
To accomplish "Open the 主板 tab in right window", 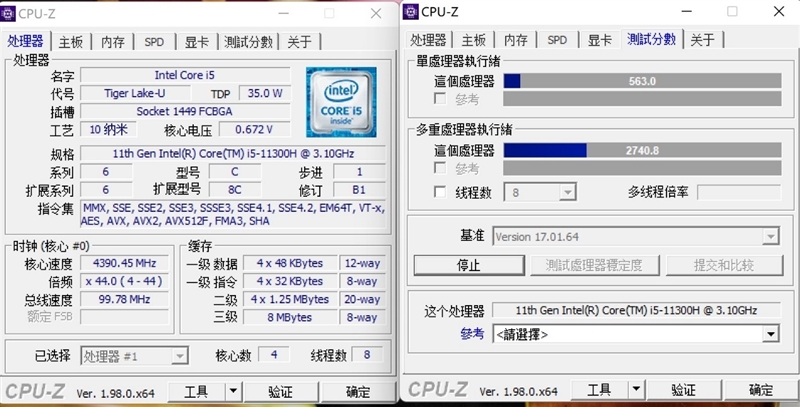I will tap(473, 40).
